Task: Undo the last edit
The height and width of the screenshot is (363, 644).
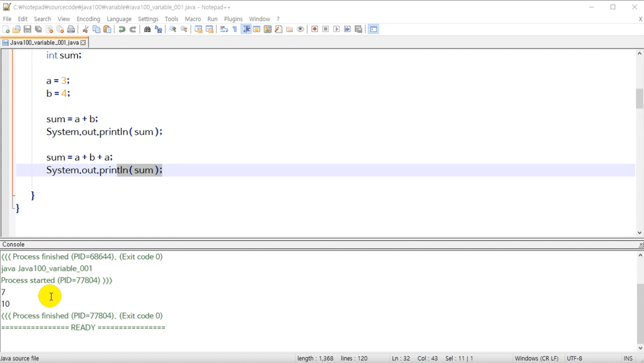Action: point(122,29)
